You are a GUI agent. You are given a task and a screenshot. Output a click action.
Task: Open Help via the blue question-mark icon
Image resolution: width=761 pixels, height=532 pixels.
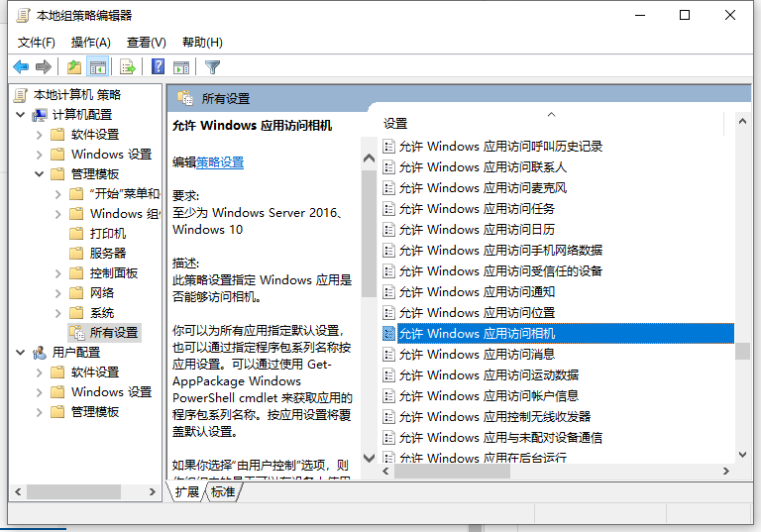(x=158, y=66)
